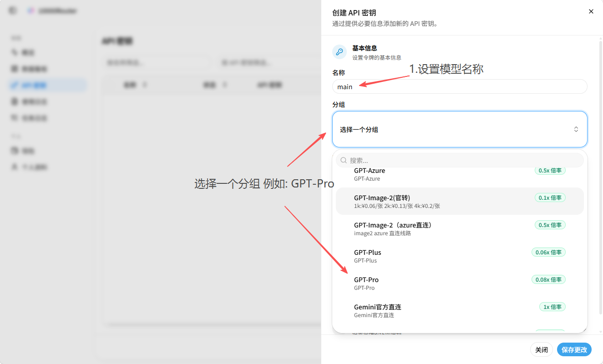This screenshot has height=364, width=603.
Task: Focus the 名称 input containing main
Action: (x=460, y=86)
